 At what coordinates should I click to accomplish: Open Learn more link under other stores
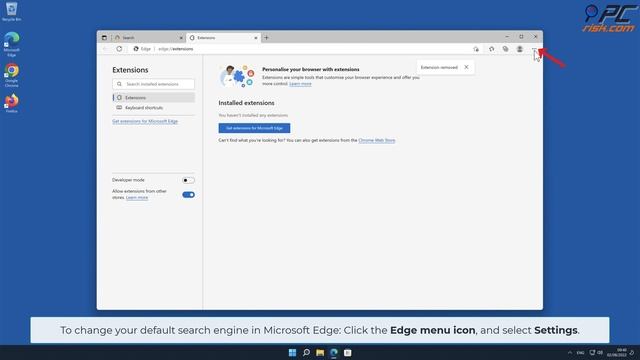click(137, 198)
